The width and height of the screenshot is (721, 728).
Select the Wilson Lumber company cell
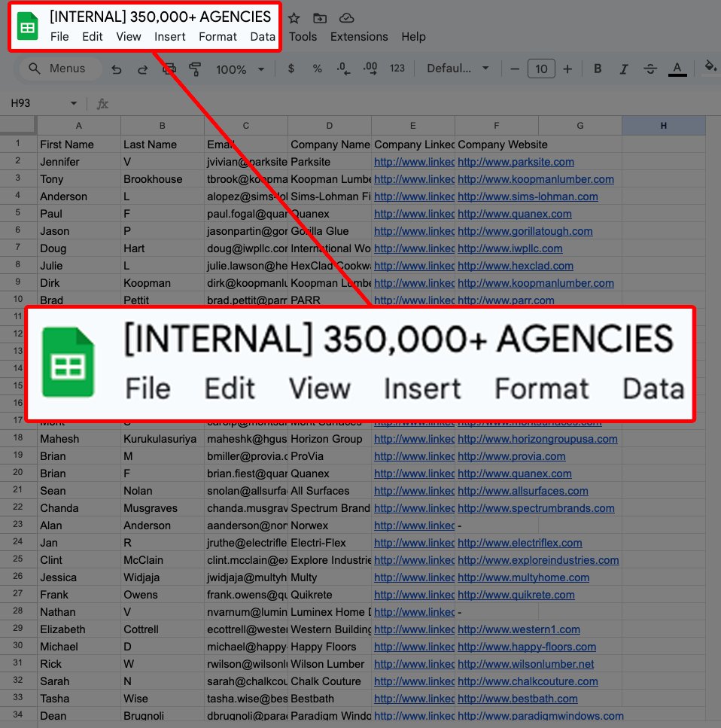(330, 664)
